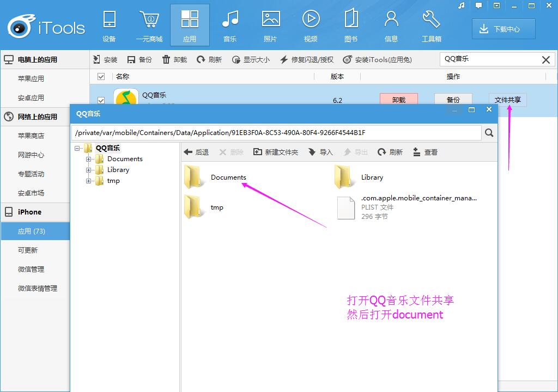Open the 视频 (Video) section

311,26
